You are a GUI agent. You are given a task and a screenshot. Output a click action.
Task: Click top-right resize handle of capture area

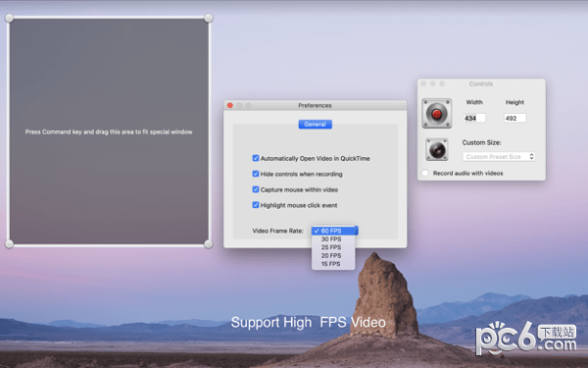pyautogui.click(x=209, y=18)
